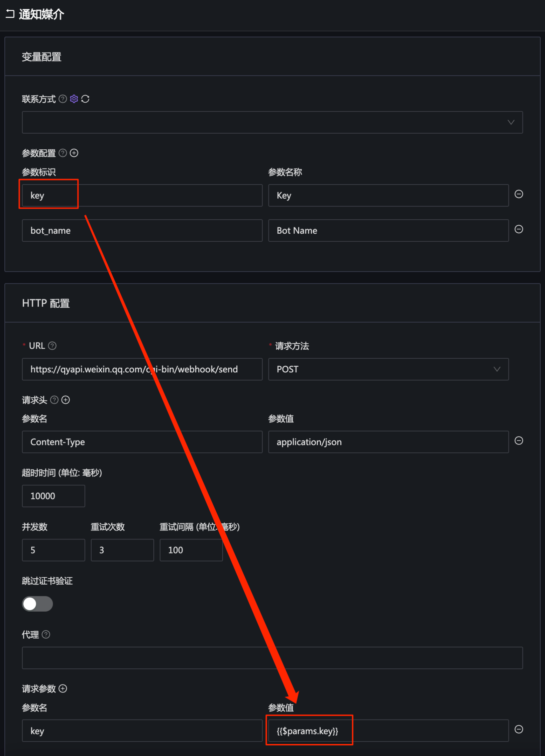Click the retry interval field showing 100

191,550
